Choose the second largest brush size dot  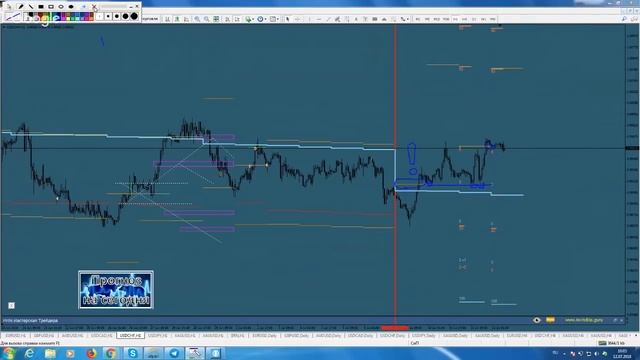pyautogui.click(x=125, y=16)
